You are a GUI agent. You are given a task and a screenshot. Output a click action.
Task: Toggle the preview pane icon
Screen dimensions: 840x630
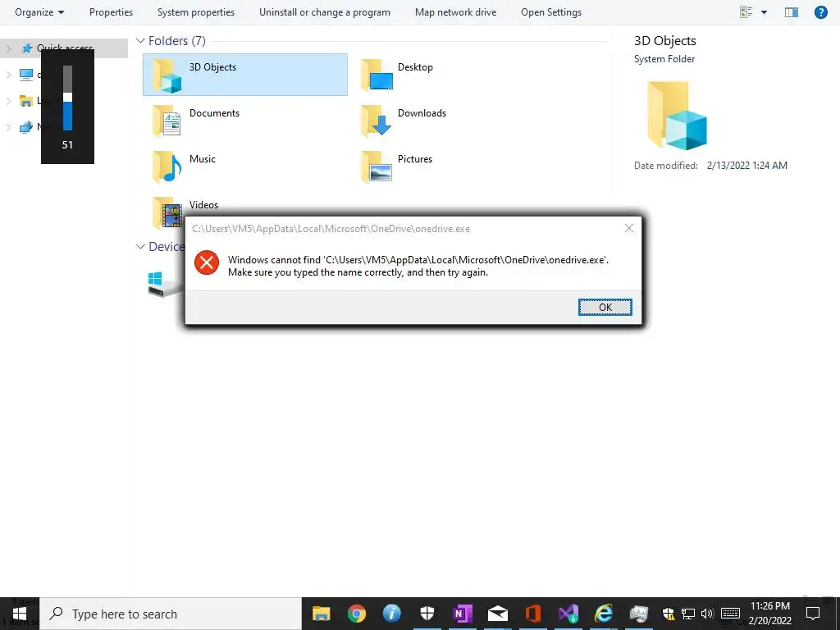click(x=792, y=11)
